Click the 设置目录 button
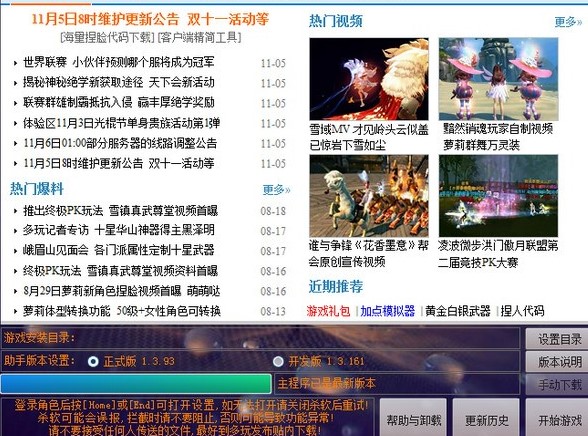 tap(558, 339)
